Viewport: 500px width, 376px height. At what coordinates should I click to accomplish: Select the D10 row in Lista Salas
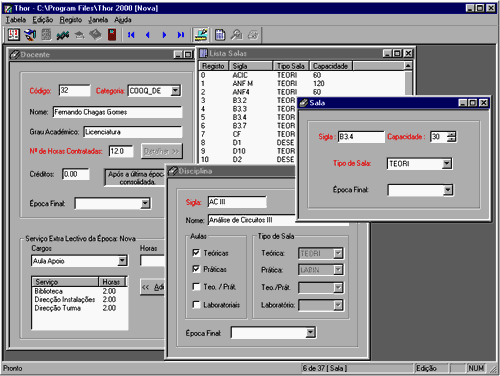tap(247, 151)
